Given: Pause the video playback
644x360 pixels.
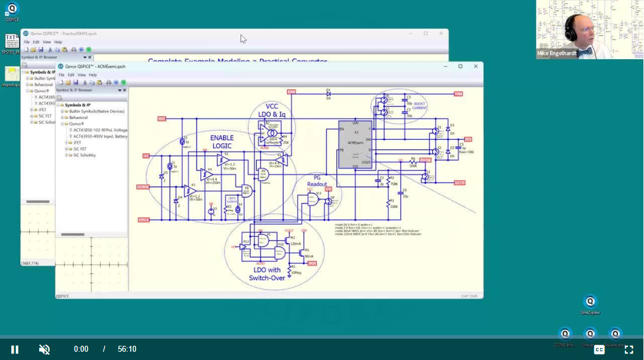Looking at the screenshot, I should click(15, 349).
